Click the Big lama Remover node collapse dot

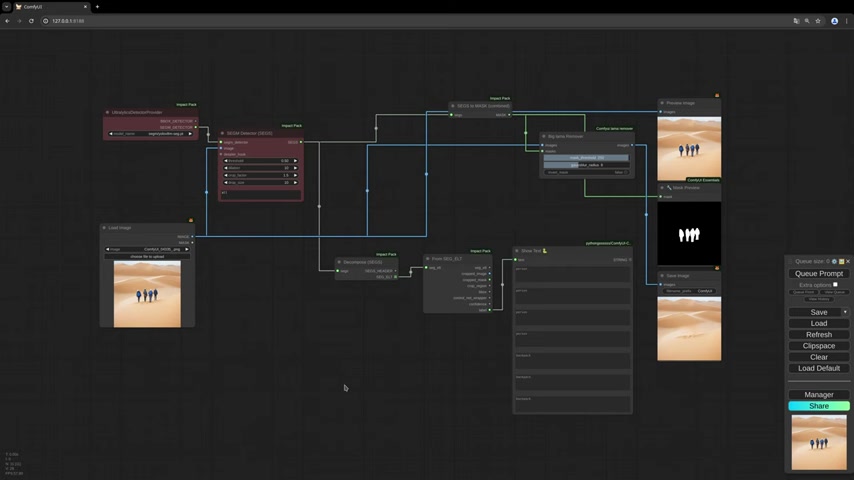[545, 136]
